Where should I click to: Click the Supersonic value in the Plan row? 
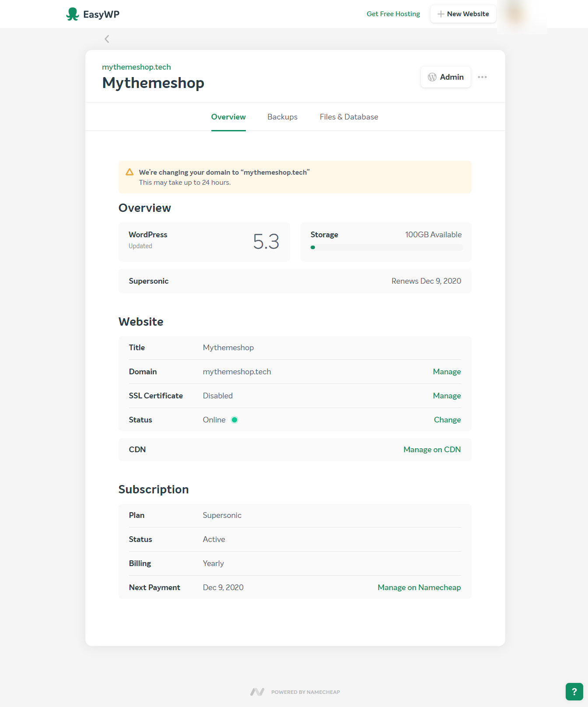coord(222,515)
